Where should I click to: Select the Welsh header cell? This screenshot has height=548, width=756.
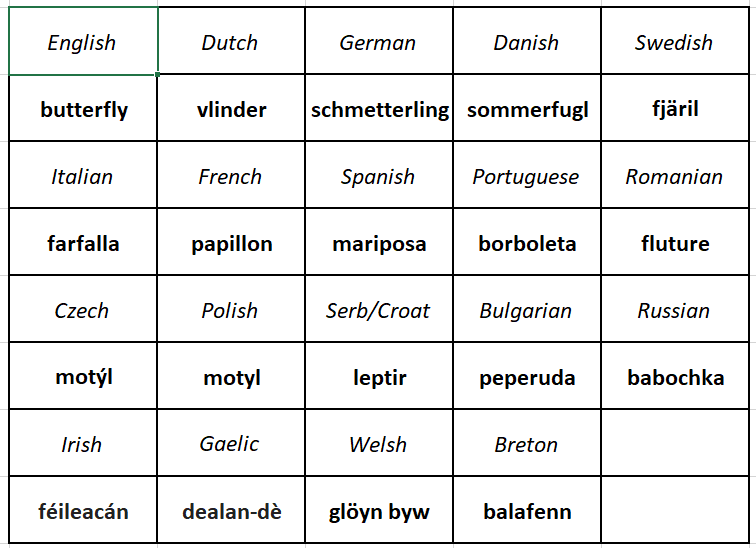click(378, 444)
